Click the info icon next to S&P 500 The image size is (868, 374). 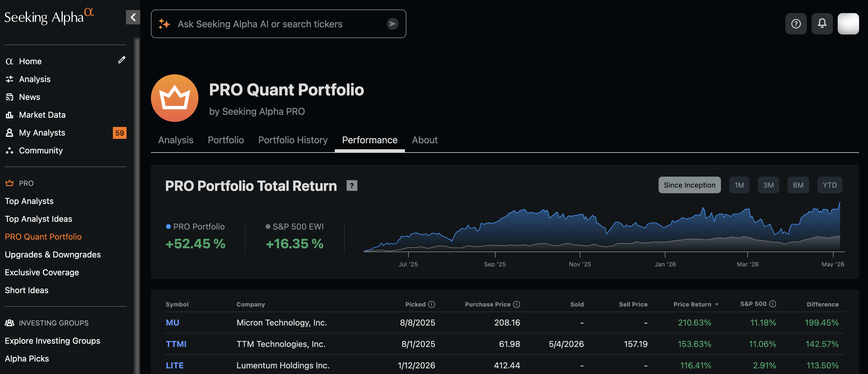[x=773, y=304]
